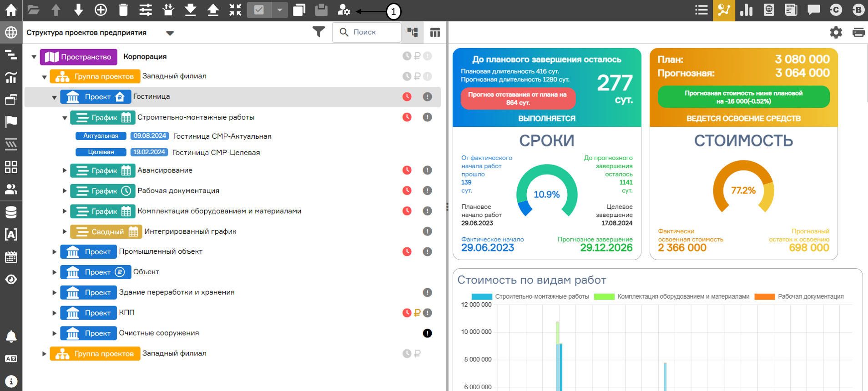Screen dimensions: 868x391
Task: Click the circled C icon
Action: (x=836, y=10)
